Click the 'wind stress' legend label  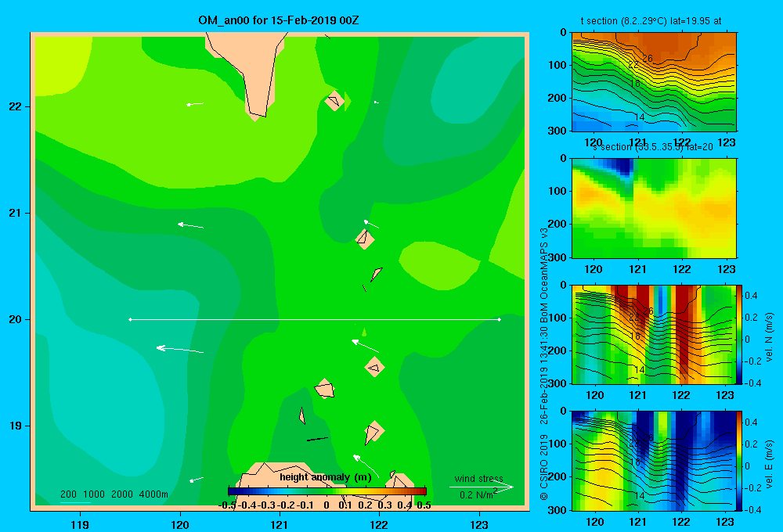(x=479, y=478)
